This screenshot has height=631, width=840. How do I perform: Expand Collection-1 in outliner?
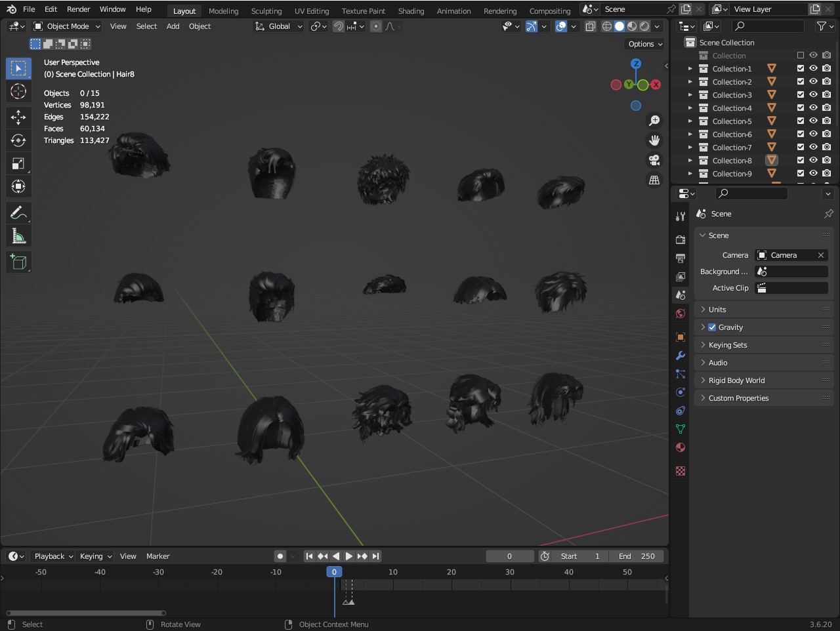(x=690, y=69)
